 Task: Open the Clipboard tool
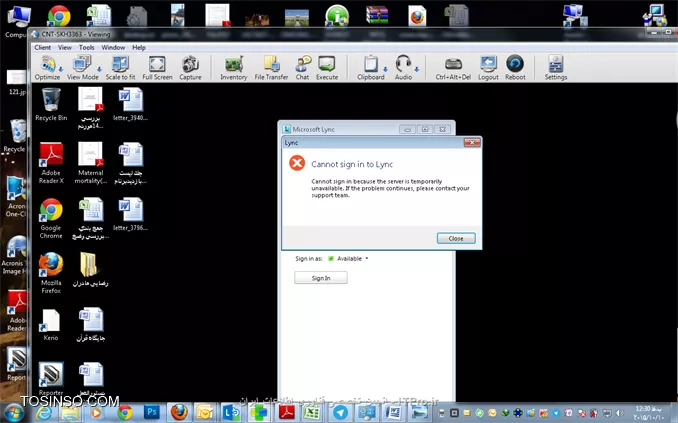pos(371,68)
